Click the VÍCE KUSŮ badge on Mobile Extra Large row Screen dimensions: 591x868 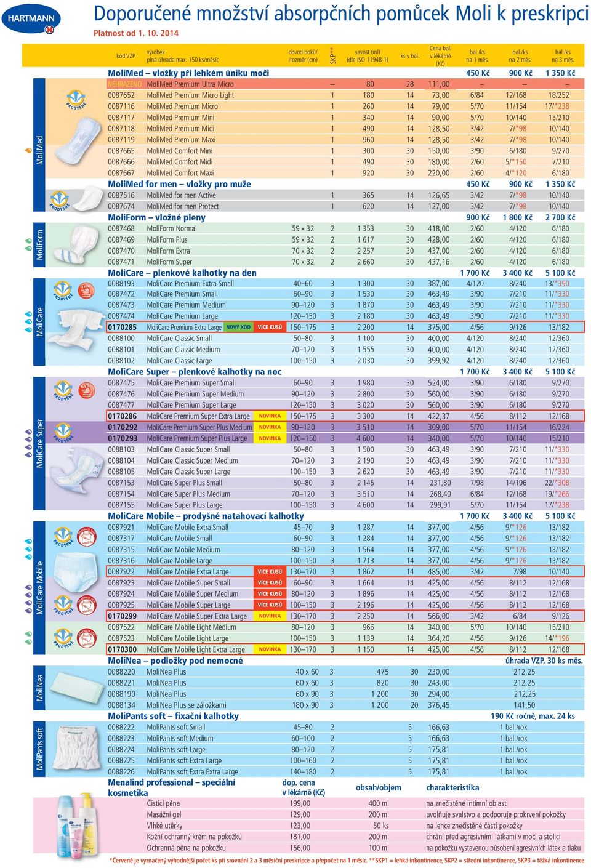270,572
